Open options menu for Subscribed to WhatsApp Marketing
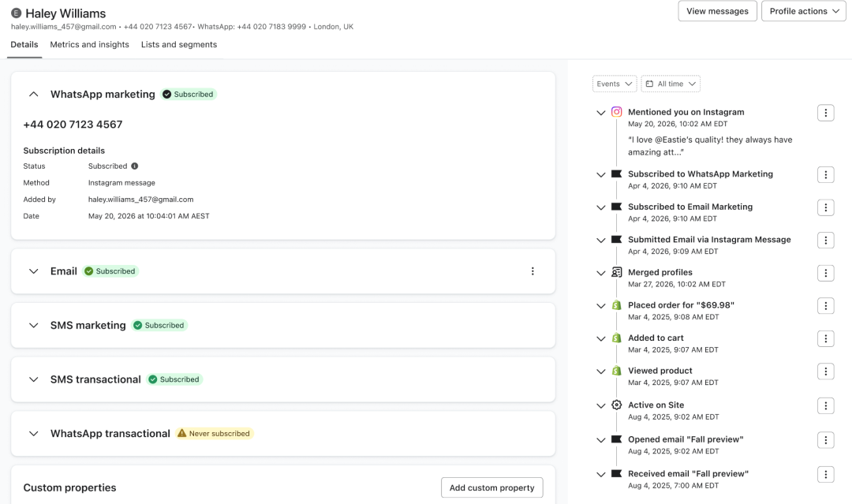 coord(825,175)
